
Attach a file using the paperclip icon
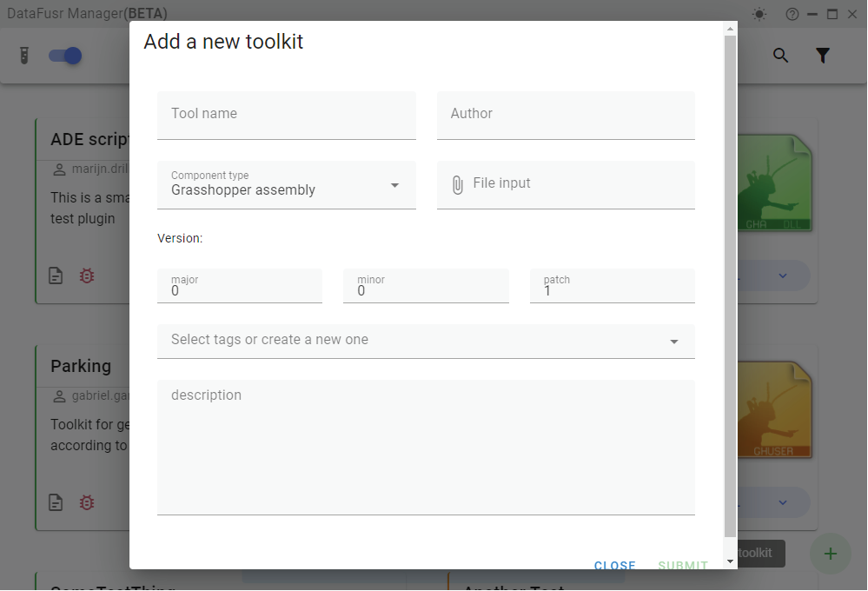coord(457,184)
